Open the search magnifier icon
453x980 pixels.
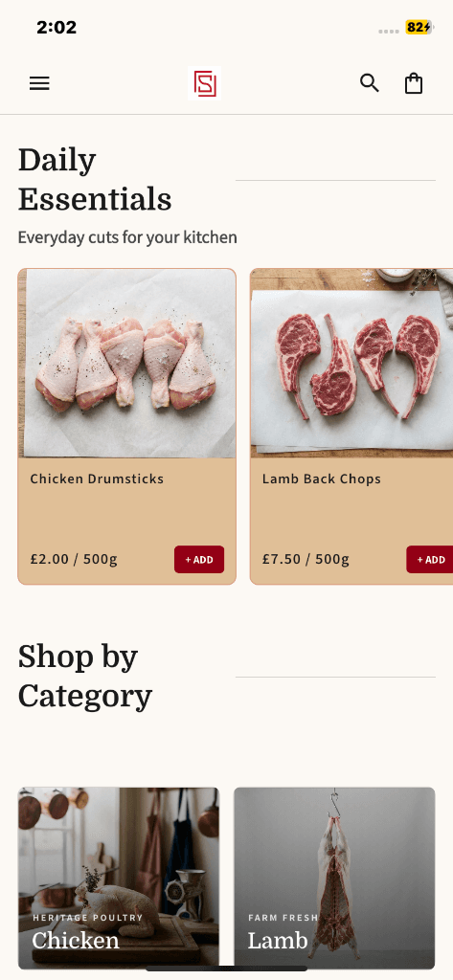(369, 83)
